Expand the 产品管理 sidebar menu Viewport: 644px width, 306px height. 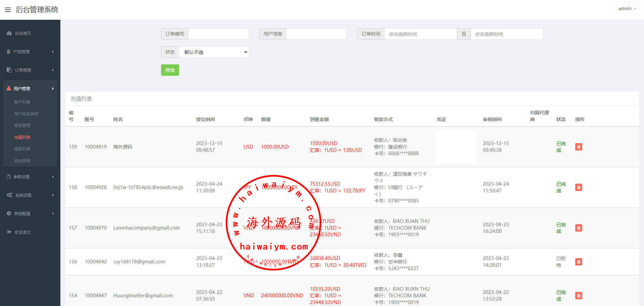30,52
